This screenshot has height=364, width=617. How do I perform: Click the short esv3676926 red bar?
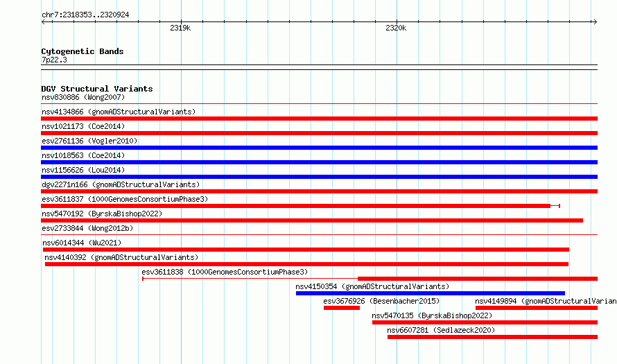click(x=342, y=308)
